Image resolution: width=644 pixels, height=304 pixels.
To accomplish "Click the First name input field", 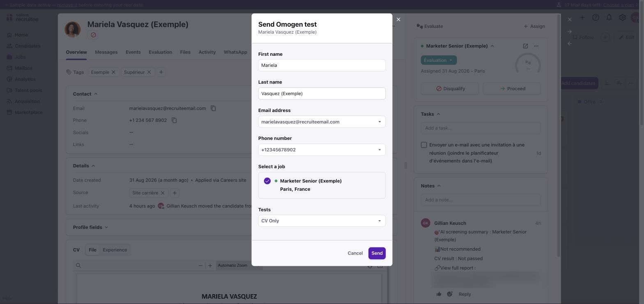I will (x=322, y=65).
